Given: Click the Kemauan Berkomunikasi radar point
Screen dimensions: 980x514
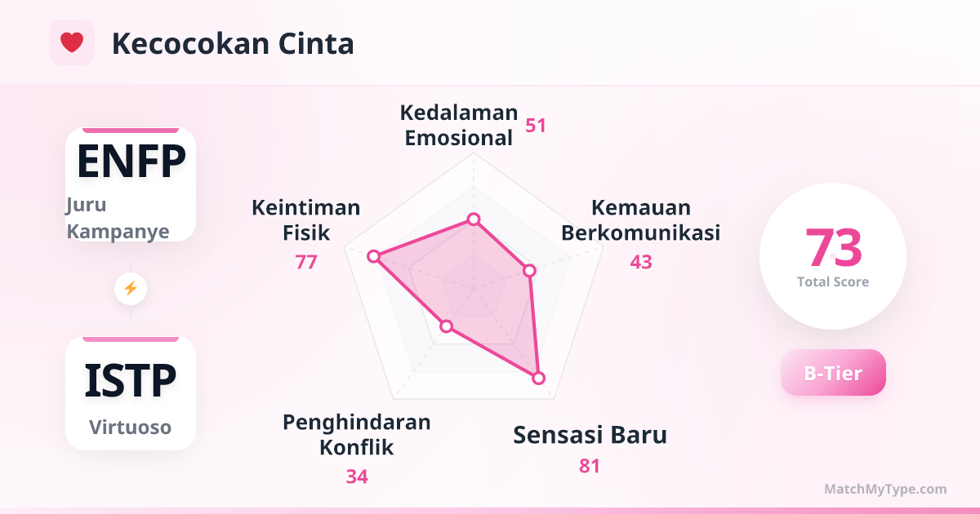Looking at the screenshot, I should (529, 270).
